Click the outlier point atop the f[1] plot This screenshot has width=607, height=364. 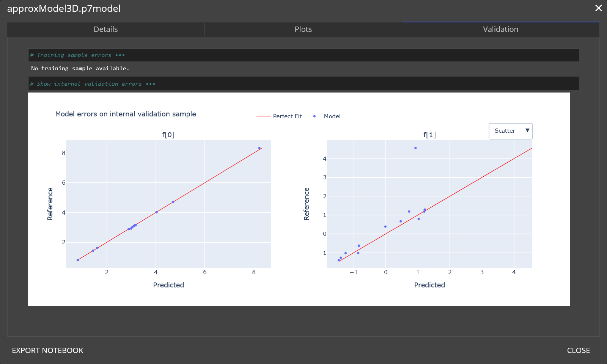coord(415,148)
